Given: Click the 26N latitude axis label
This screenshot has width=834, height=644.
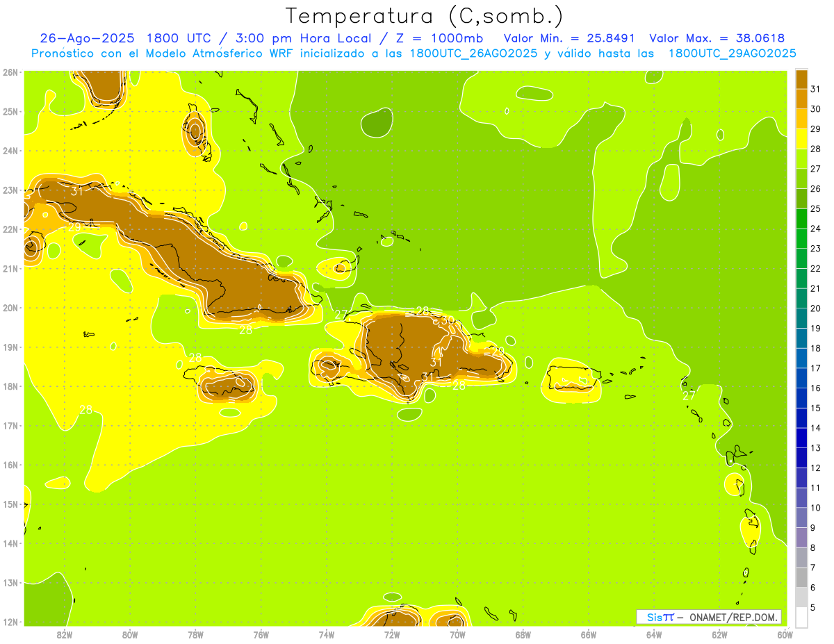Looking at the screenshot, I should click(10, 72).
